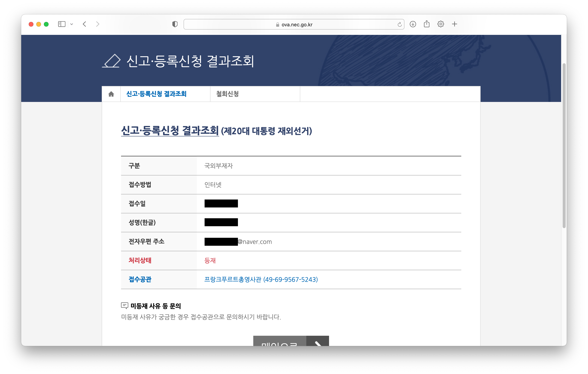Click the share icon in toolbar
588x374 pixels.
[x=427, y=24]
